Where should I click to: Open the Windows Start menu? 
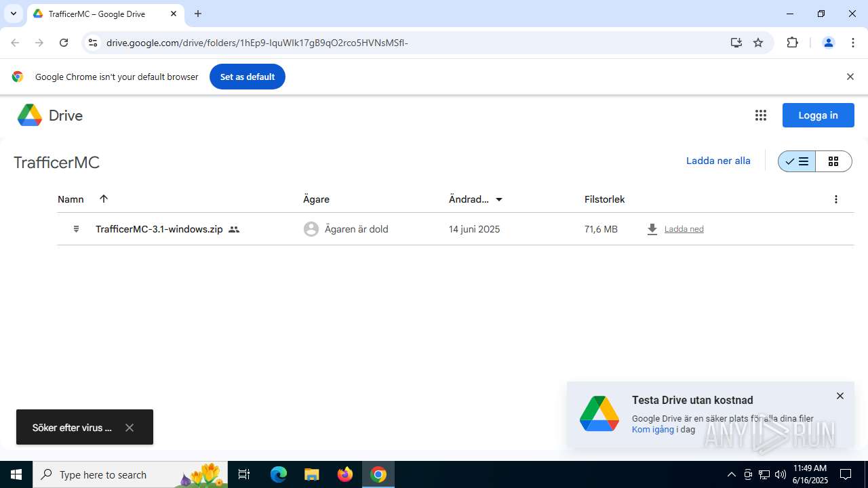click(x=16, y=474)
